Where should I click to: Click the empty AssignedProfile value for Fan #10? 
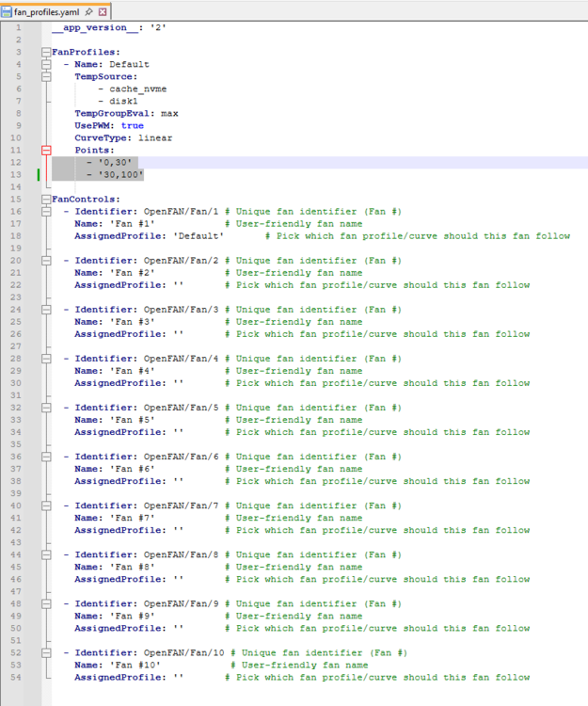(x=178, y=677)
